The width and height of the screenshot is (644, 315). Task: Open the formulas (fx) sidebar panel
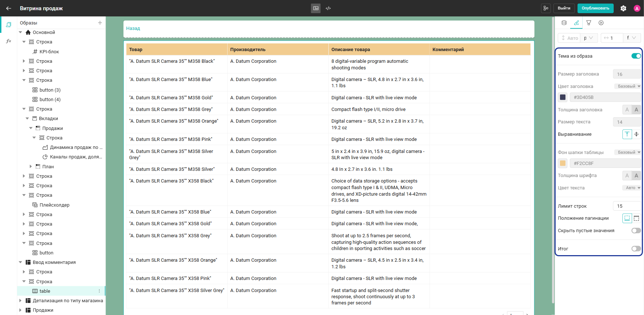tap(8, 41)
